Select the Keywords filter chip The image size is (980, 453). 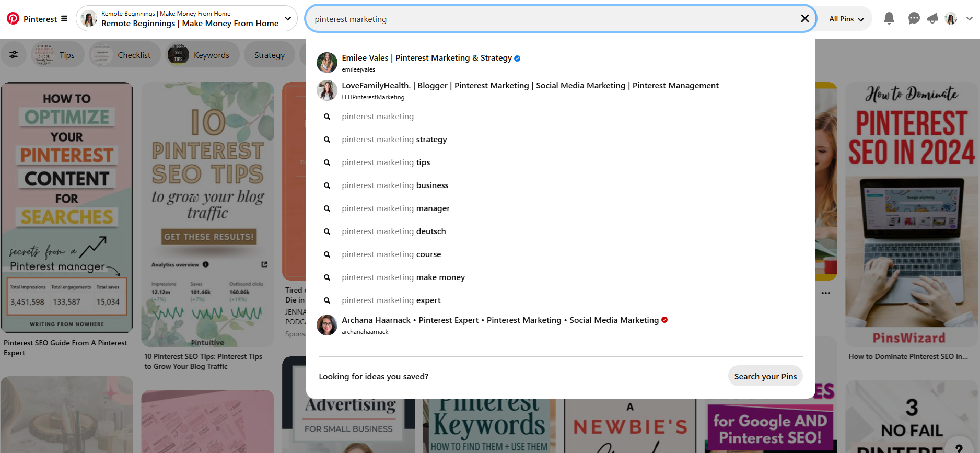(202, 55)
